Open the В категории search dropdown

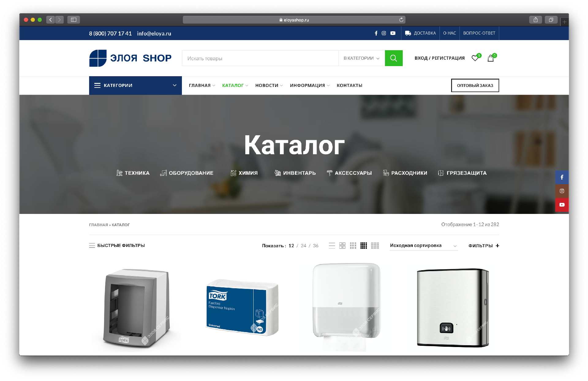361,58
